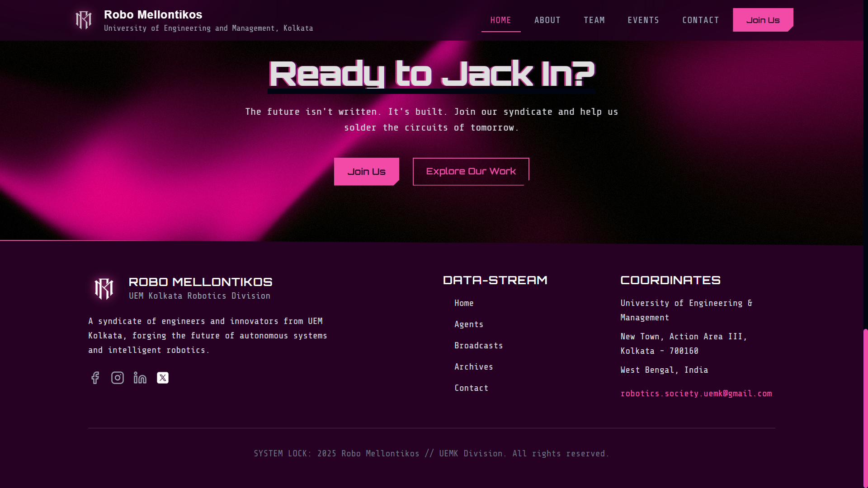The width and height of the screenshot is (868, 488).
Task: Open the Facebook social icon
Action: pyautogui.click(x=95, y=378)
